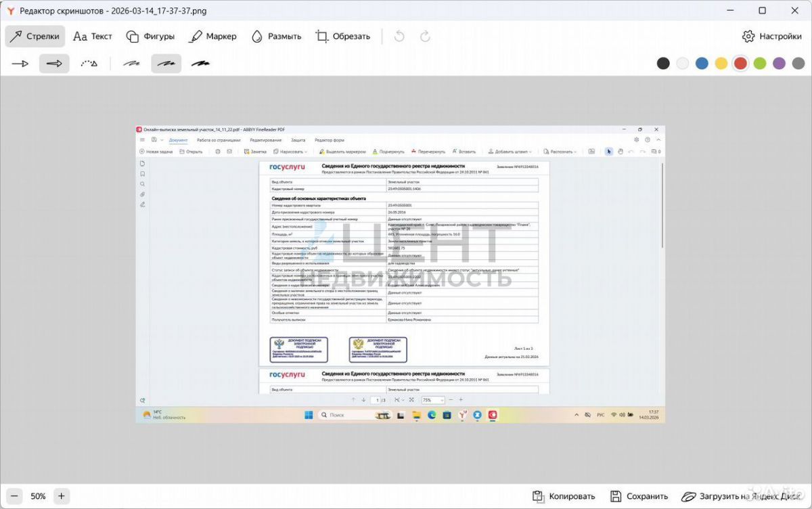Pick the thin outlined arrow style
812x509 pixels.
[x=20, y=64]
